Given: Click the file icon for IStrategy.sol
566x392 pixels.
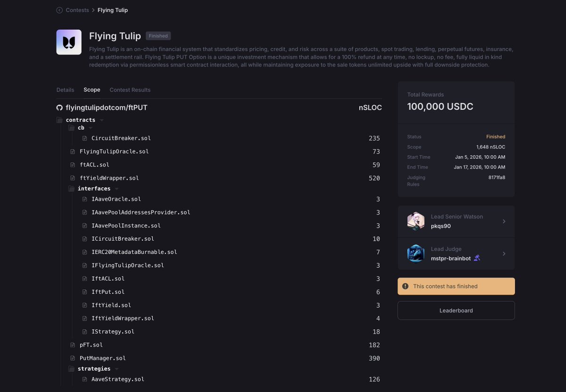Looking at the screenshot, I should click(84, 332).
